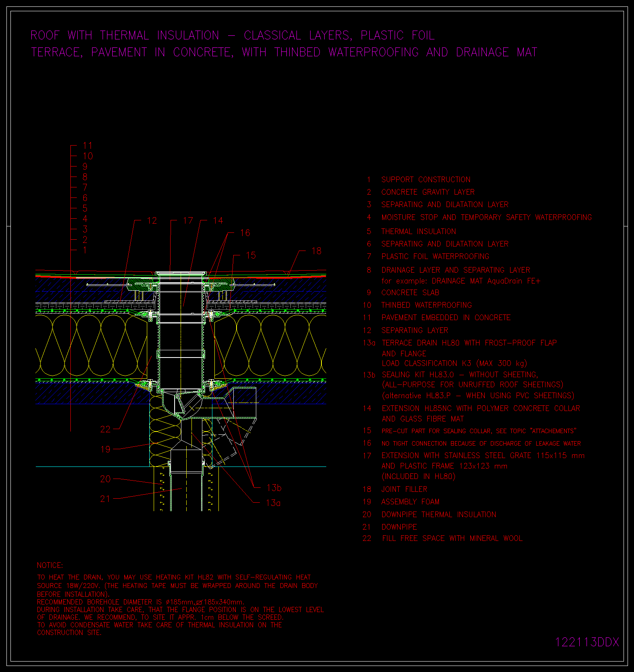Click text 'DRAINAGE MAT AquaDrain FE+'

pyautogui.click(x=486, y=281)
